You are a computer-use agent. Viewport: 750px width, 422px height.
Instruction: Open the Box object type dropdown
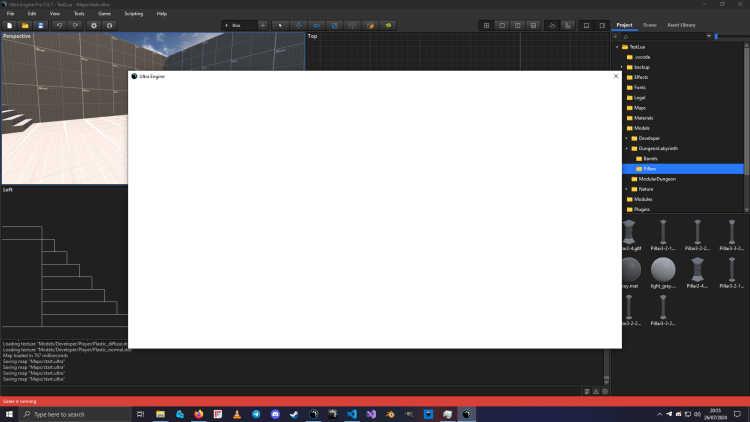pyautogui.click(x=239, y=25)
